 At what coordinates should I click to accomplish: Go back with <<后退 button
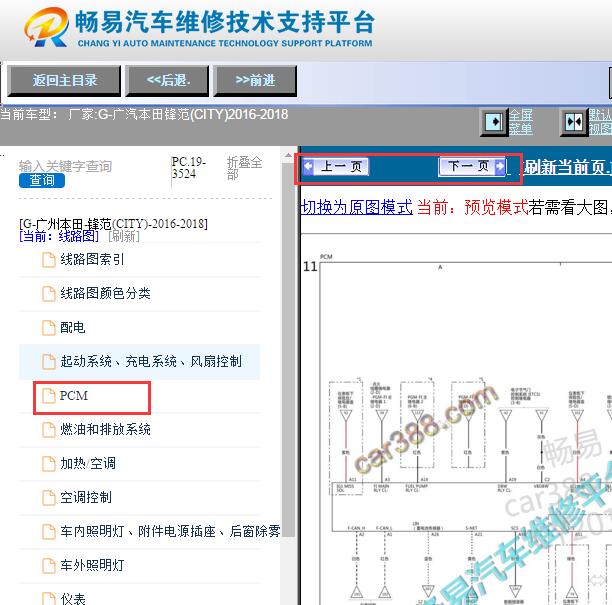[167, 81]
